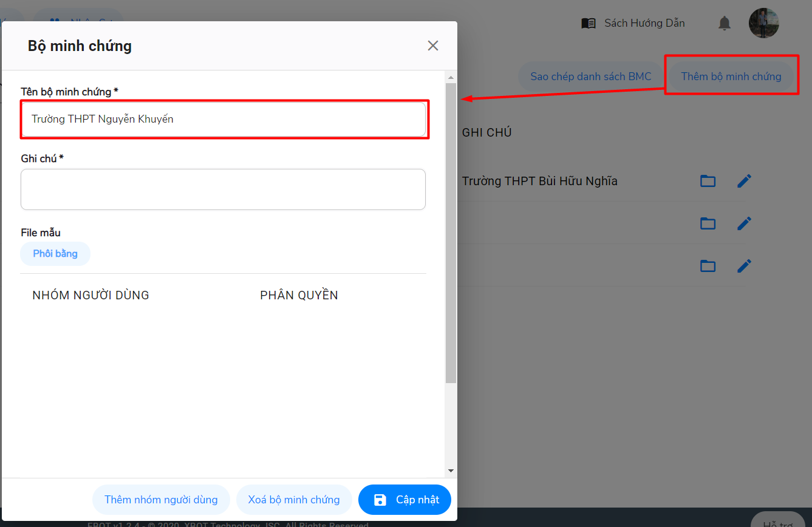The width and height of the screenshot is (812, 527).
Task: Click the Ghi chú text field
Action: pyautogui.click(x=223, y=189)
